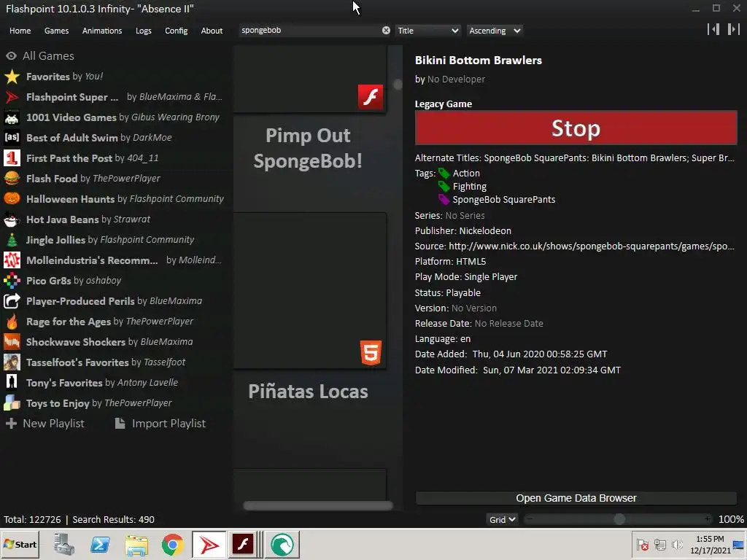Click the Flash platform icon on game tile
Viewport: 747px width, 560px height.
click(x=371, y=97)
